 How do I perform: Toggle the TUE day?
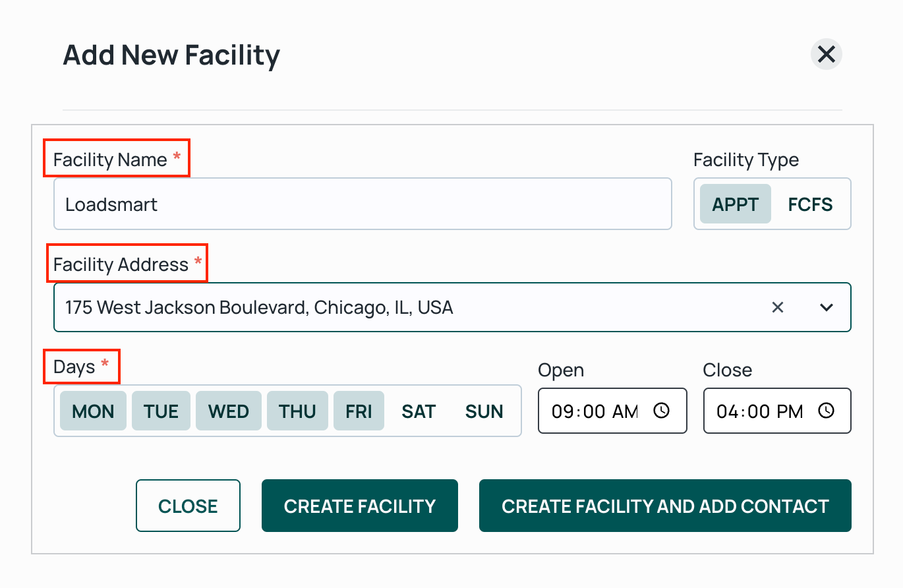click(161, 411)
